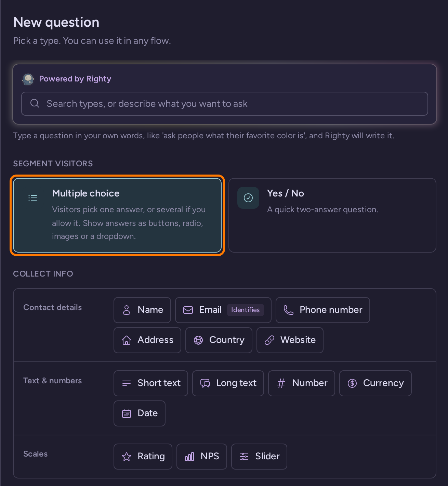Add a Slider scale question
This screenshot has width=448, height=486.
pyautogui.click(x=259, y=457)
